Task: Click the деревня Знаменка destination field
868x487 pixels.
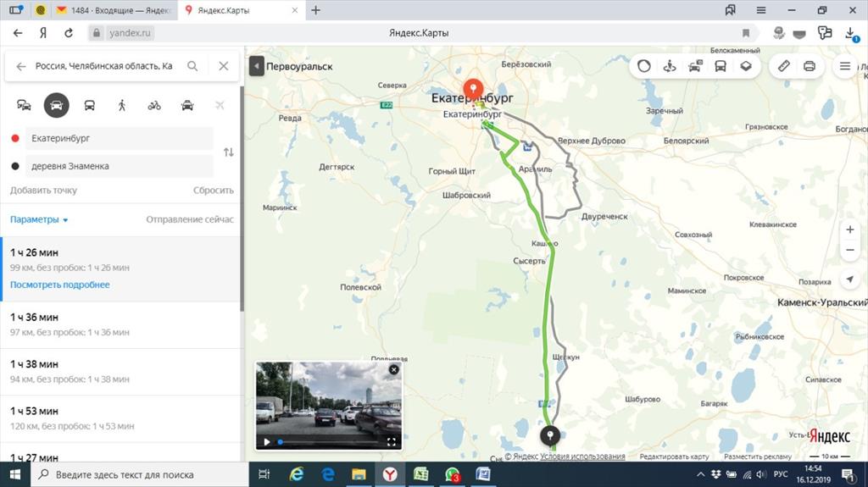Action: (x=119, y=166)
